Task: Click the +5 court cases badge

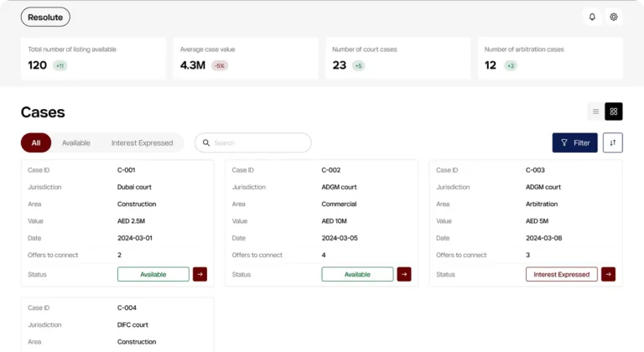Action: [x=359, y=65]
